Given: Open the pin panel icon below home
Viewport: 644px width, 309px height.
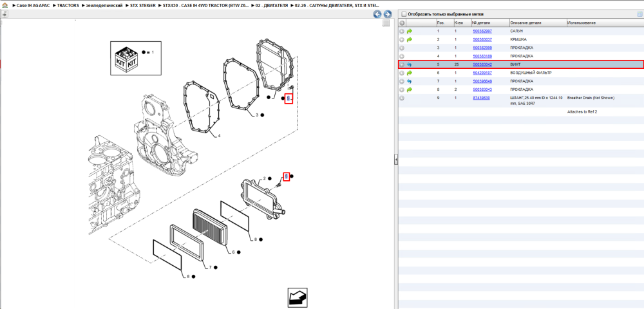Looking at the screenshot, I should tap(4, 14).
